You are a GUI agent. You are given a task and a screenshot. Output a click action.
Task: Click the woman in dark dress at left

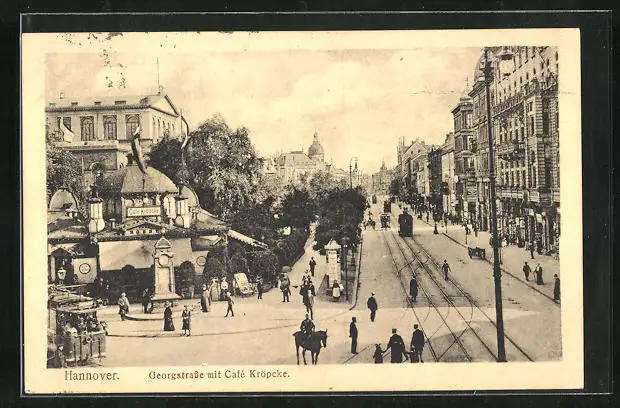168,318
